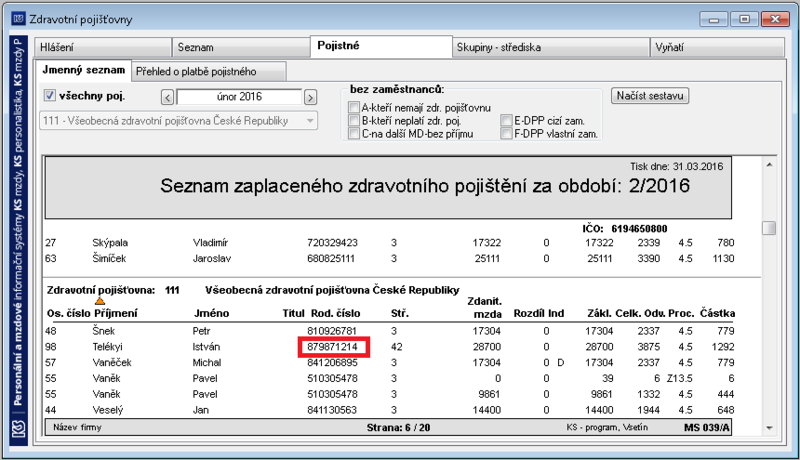
Task: Open 'Přehled o platbě pojistného' sub-tab
Action: pos(209,72)
